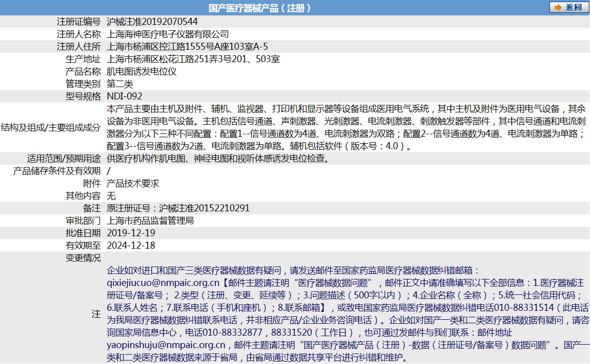Select product name 肌电图诱发电位仪

pos(141,72)
